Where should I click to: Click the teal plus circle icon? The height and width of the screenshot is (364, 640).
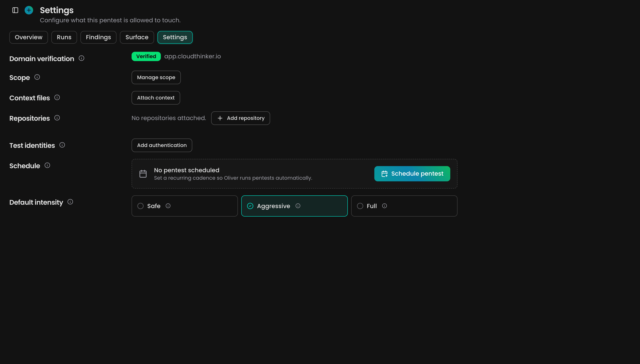29,10
